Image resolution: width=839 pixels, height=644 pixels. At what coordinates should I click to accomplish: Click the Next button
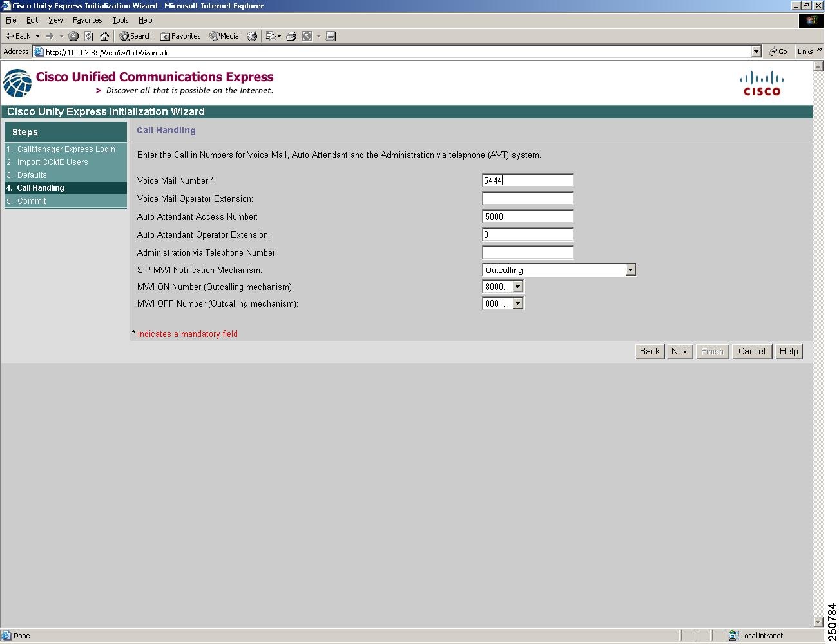click(680, 351)
